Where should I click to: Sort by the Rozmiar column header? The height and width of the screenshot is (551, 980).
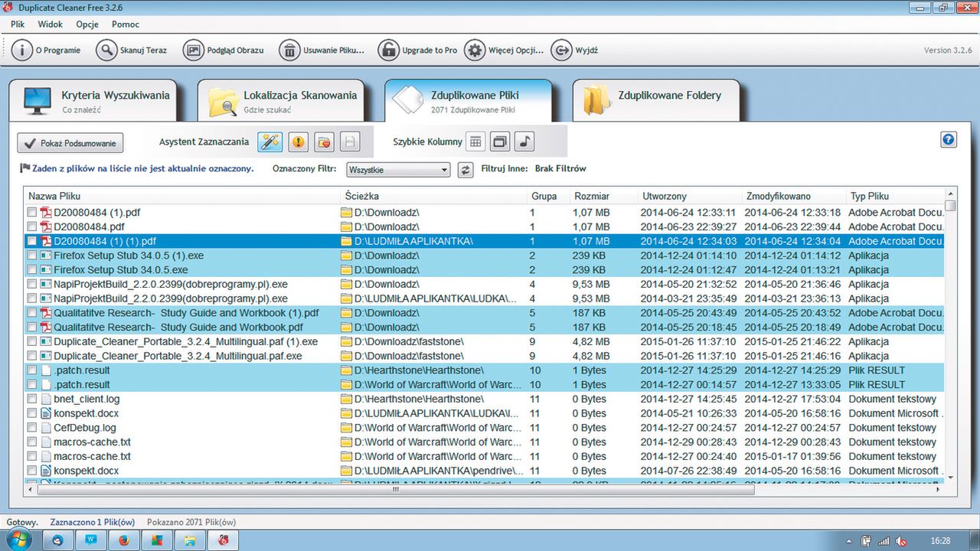tap(592, 197)
